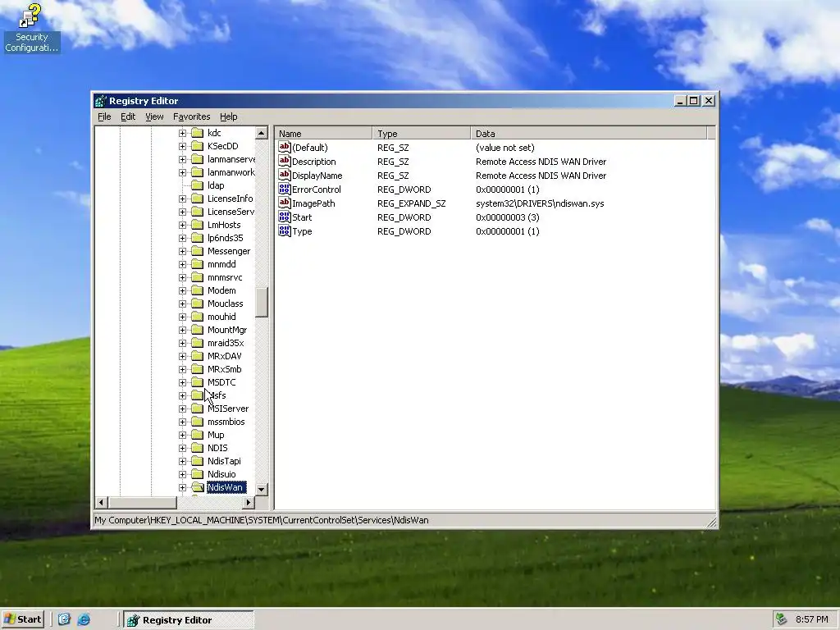Sort values by Type column header
The height and width of the screenshot is (630, 840).
421,134
